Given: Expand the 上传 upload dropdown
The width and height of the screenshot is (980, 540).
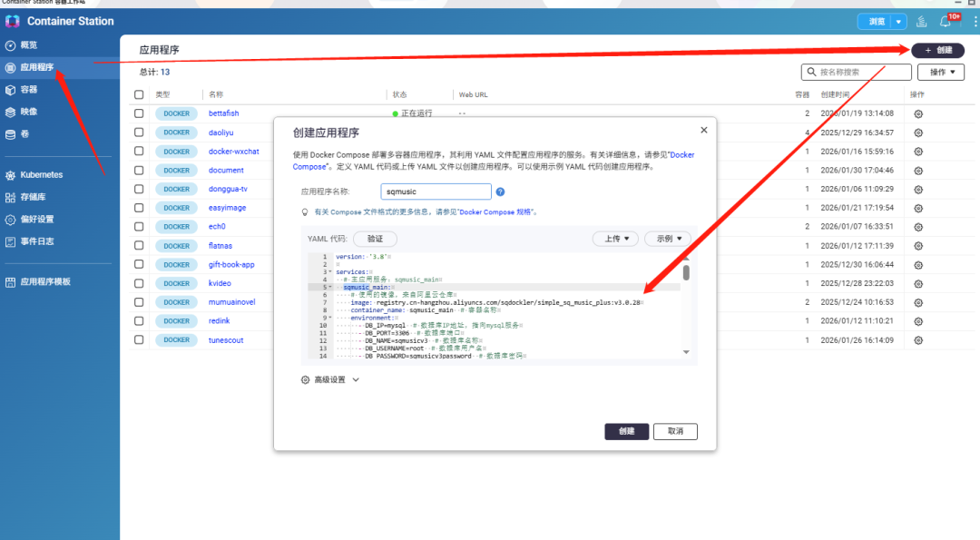Looking at the screenshot, I should pyautogui.click(x=615, y=239).
